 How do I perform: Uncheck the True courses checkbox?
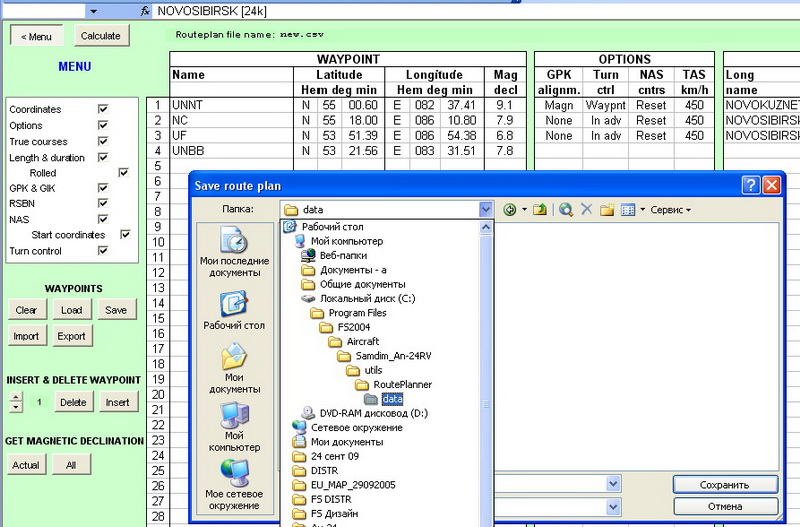point(102,141)
